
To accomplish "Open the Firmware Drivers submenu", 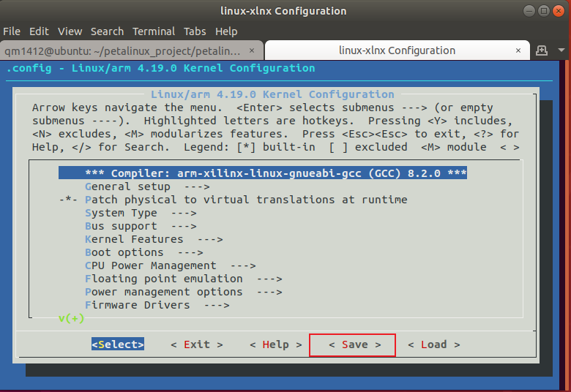I will (157, 305).
